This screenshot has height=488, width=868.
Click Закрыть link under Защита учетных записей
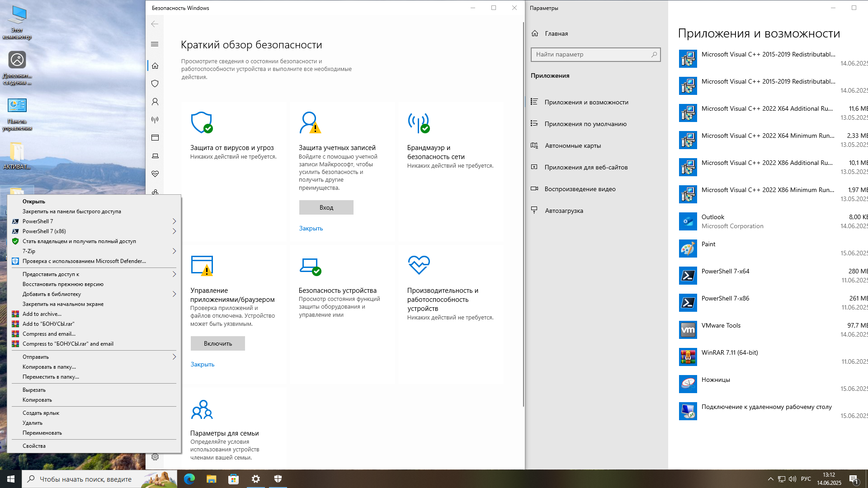[311, 228]
